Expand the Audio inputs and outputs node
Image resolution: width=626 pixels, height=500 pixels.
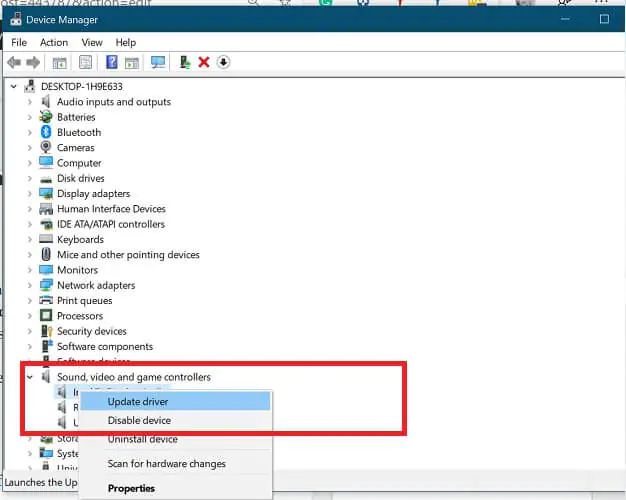click(30, 102)
